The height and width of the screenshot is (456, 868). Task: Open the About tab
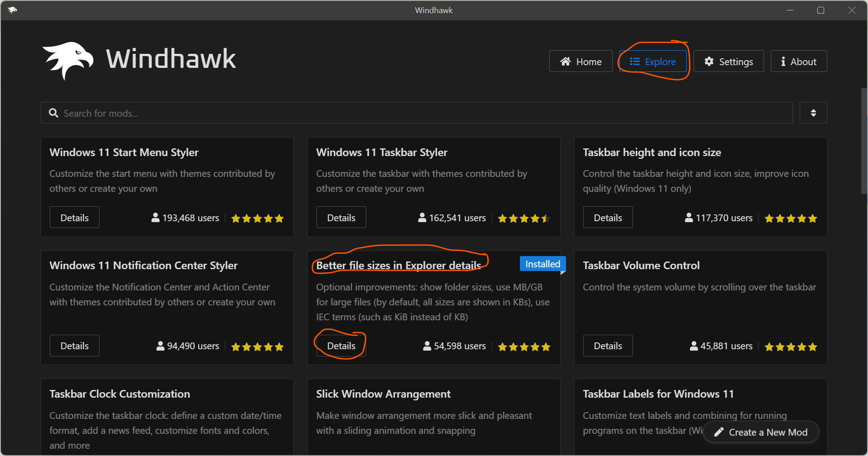pos(798,61)
